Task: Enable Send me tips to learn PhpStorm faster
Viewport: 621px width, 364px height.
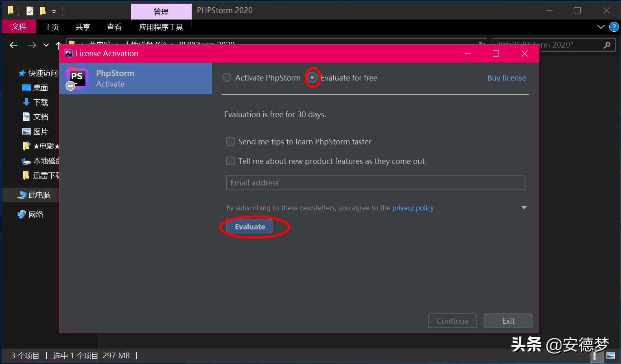Action: pos(230,142)
